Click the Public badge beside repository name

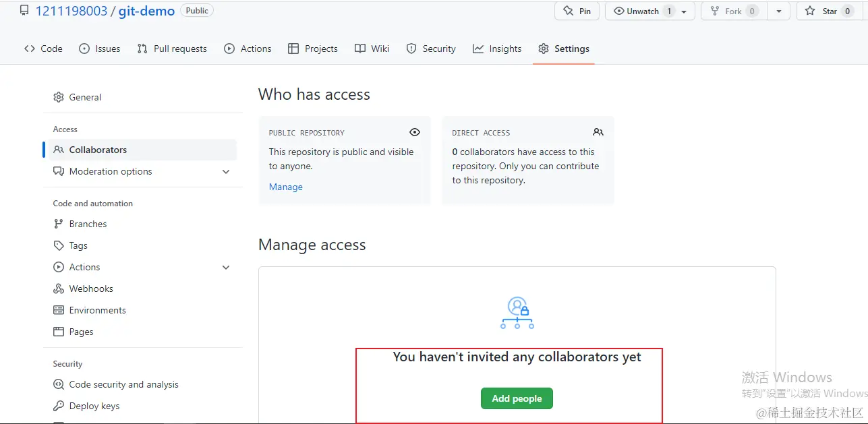click(197, 11)
